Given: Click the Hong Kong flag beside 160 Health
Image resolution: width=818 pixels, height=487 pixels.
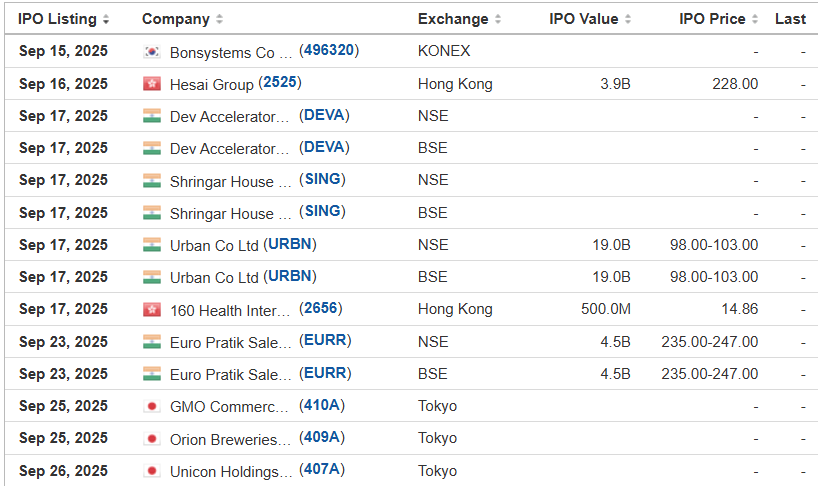Looking at the screenshot, I should tap(152, 310).
